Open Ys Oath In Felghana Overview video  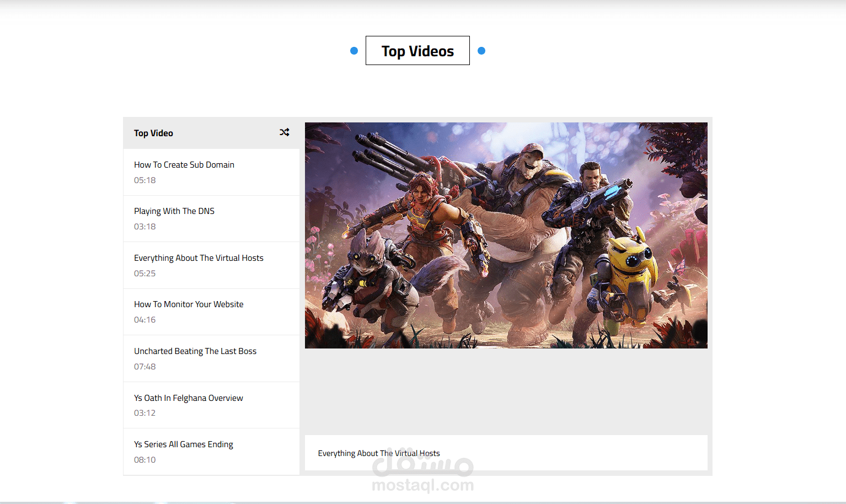(x=211, y=405)
